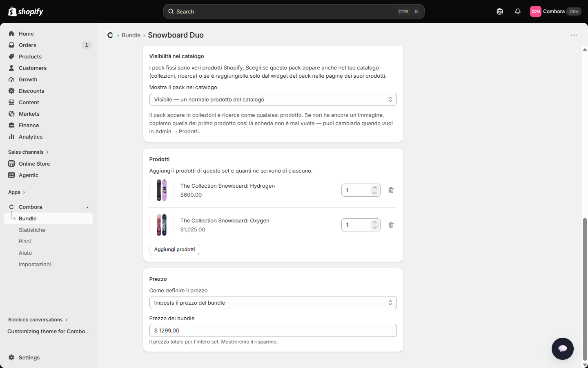Viewport: 588px width, 368px height.
Task: Click 'The Collection Snowboard: Hydrogen' text
Action: [x=227, y=186]
